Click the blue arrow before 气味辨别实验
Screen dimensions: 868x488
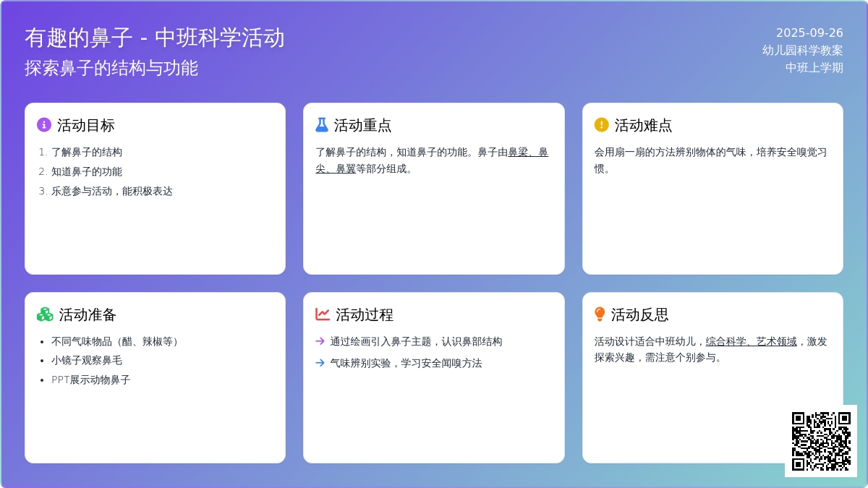(x=320, y=363)
